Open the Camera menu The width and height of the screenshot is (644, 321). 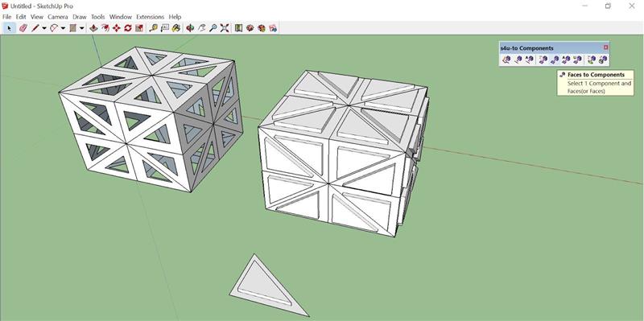click(x=58, y=17)
